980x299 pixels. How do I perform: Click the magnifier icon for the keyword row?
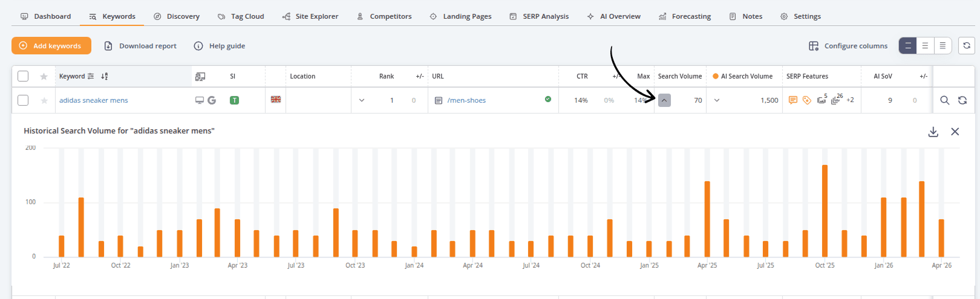(x=945, y=100)
